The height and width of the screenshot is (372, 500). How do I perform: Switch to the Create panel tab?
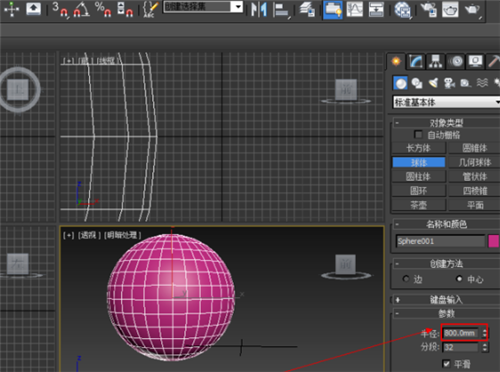pyautogui.click(x=396, y=61)
